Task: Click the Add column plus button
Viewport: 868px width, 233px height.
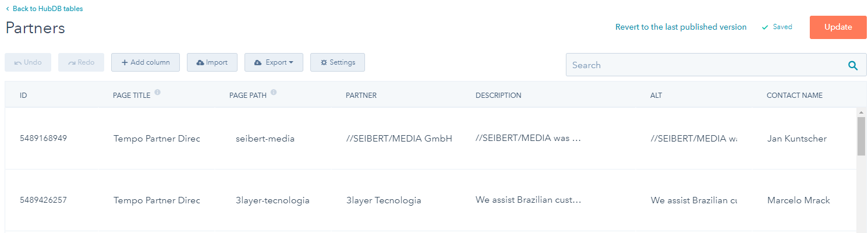Action: click(x=146, y=62)
